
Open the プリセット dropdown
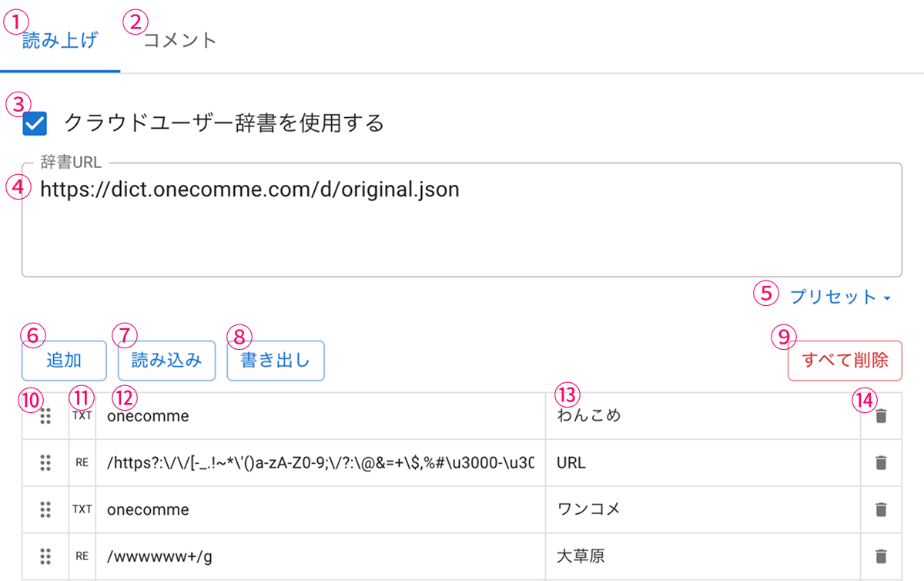click(x=840, y=297)
